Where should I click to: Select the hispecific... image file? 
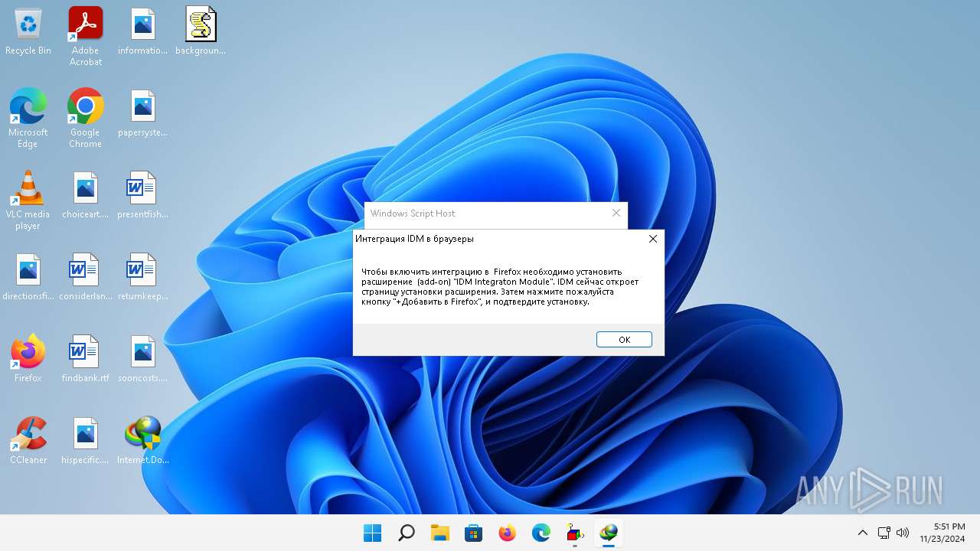point(86,441)
